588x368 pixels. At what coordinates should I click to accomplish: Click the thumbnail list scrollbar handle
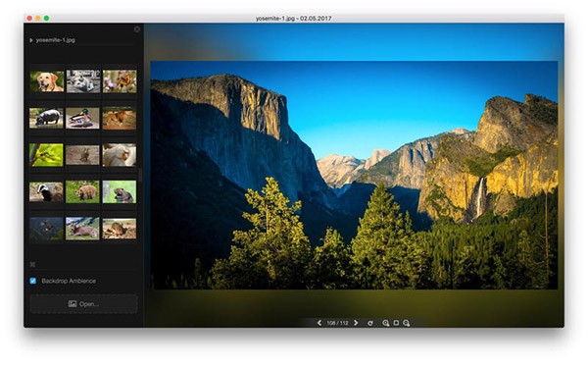click(140, 175)
